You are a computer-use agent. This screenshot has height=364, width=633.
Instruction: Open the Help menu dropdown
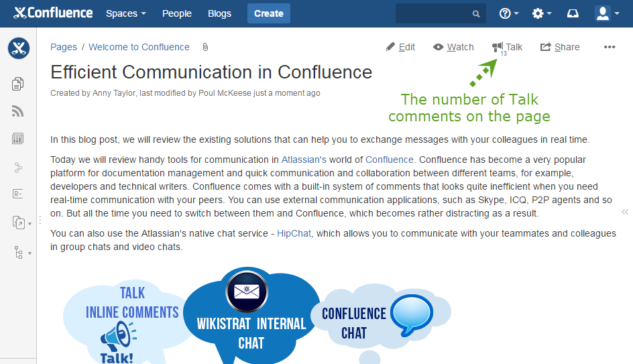click(509, 13)
